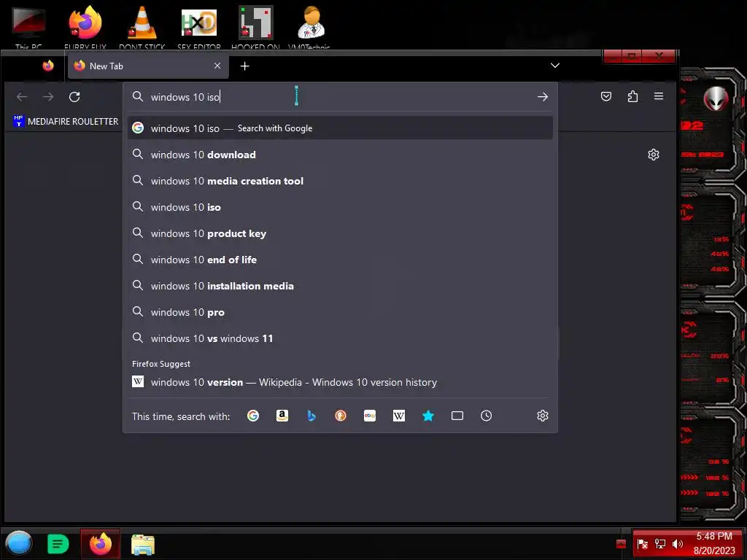Search this time with Bing
The image size is (747, 560).
pos(311,416)
